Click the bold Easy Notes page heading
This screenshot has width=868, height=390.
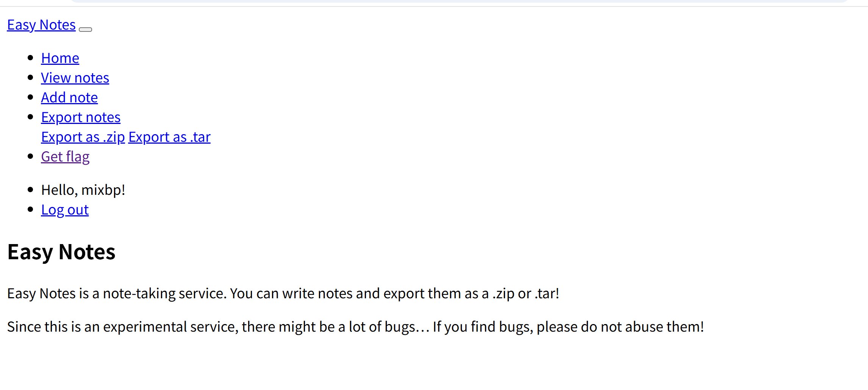61,252
